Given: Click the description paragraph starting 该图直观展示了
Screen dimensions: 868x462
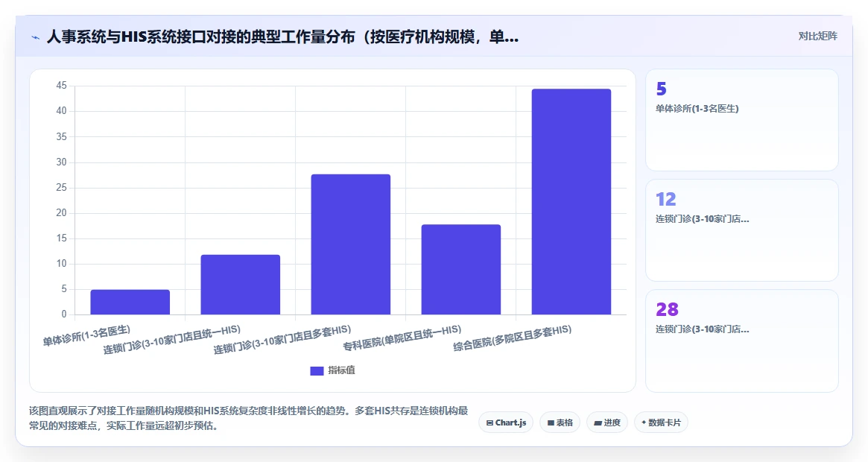Looking at the screenshot, I should pos(249,418).
